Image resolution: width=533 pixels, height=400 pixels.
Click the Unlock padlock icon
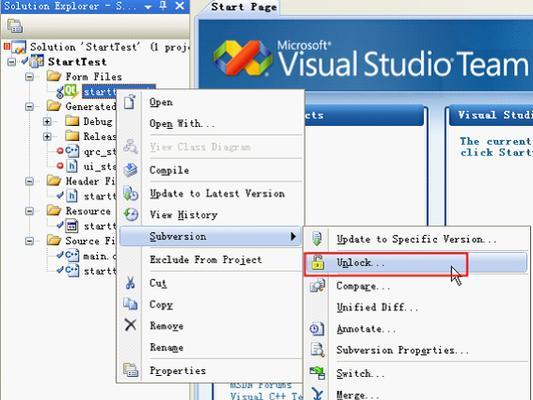pyautogui.click(x=317, y=262)
